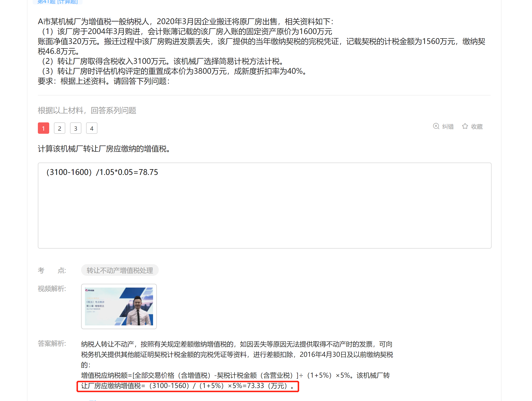Select the 收藏 favorite label

(477, 126)
